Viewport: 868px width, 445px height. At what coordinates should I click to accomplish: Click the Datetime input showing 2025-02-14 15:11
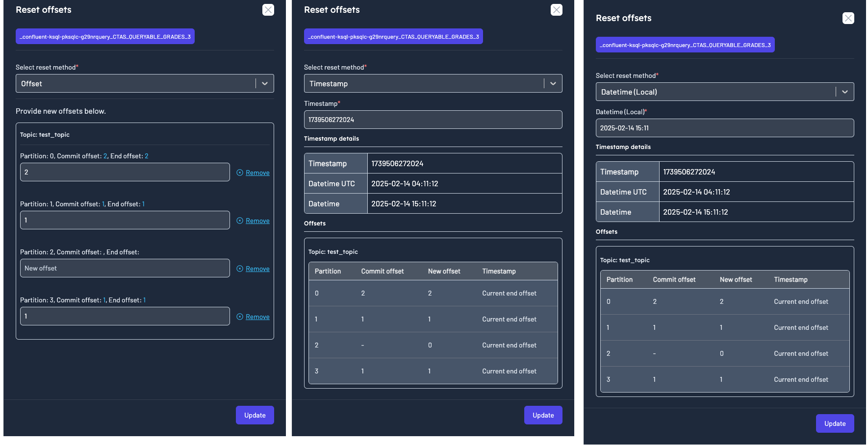click(724, 128)
